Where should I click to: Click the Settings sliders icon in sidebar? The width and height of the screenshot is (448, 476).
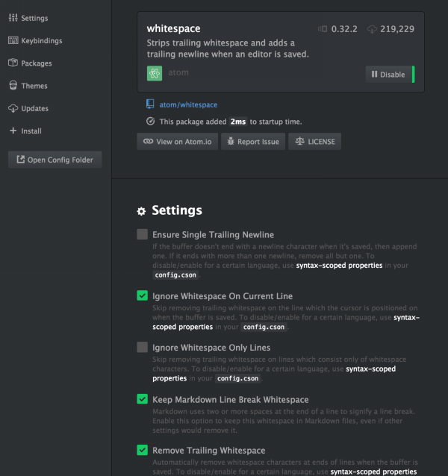[13, 18]
